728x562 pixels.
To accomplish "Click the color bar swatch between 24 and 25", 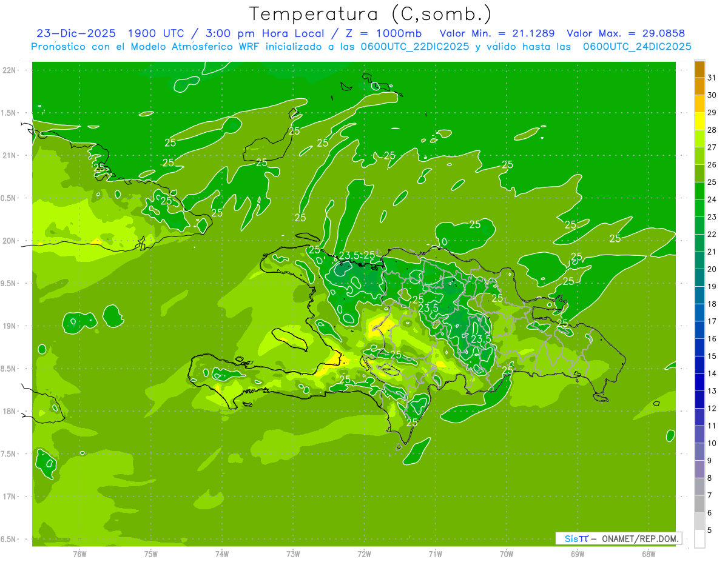I will click(700, 191).
